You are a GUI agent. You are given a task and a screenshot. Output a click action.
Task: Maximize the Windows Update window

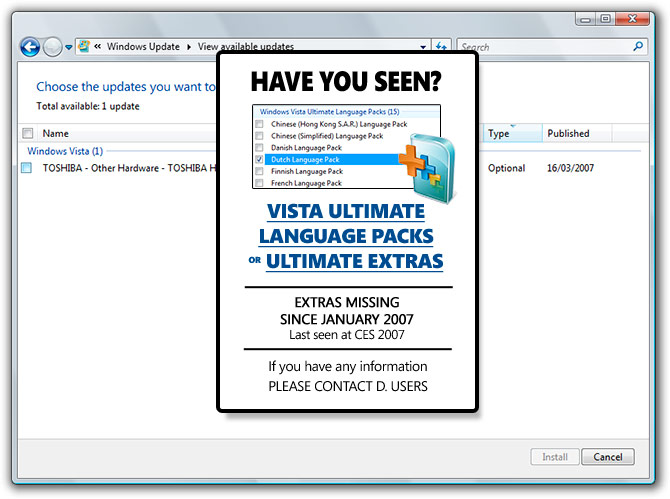click(x=605, y=19)
